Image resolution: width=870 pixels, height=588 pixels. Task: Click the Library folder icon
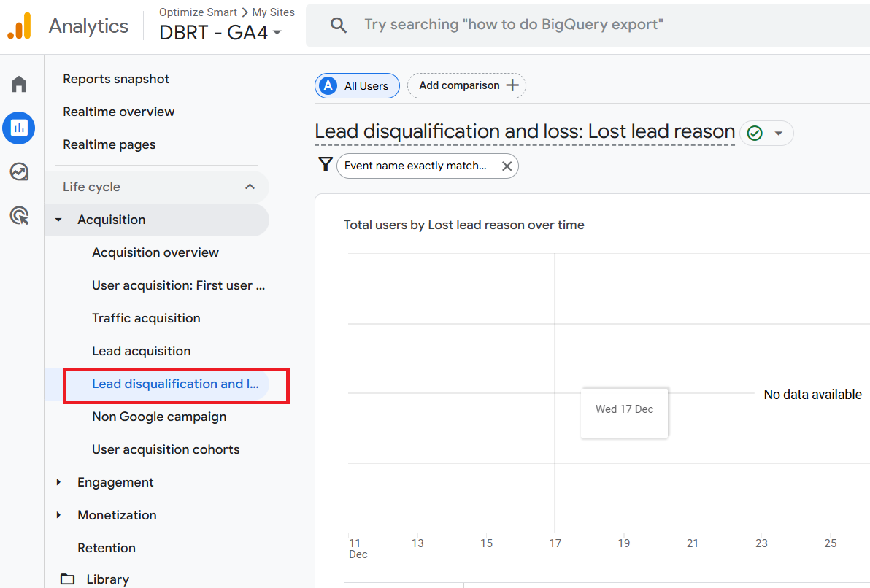point(68,579)
